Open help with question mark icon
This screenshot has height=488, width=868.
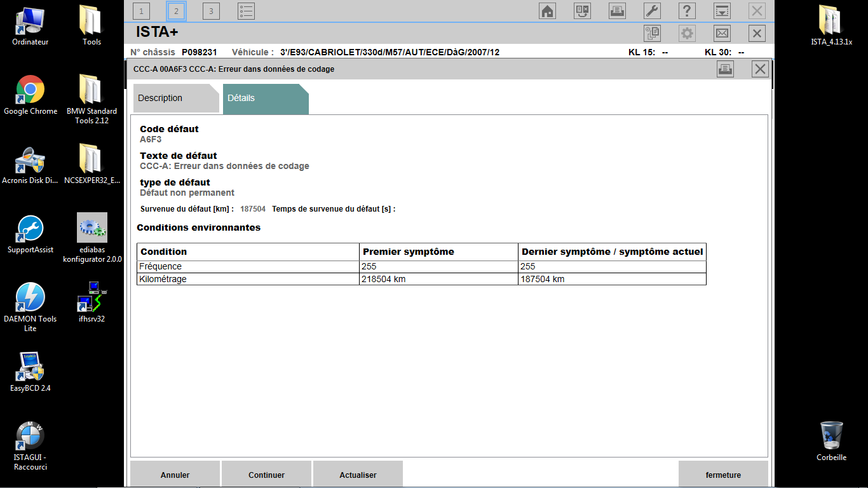687,11
